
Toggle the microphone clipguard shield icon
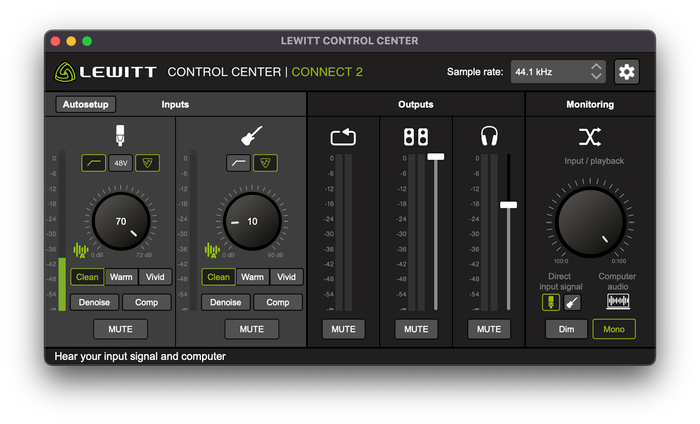[x=147, y=163]
